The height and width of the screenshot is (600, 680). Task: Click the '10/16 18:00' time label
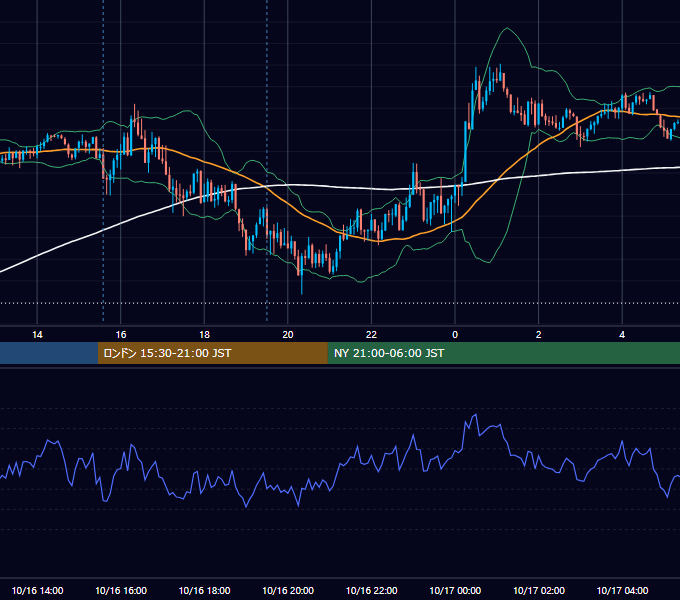[204, 590]
